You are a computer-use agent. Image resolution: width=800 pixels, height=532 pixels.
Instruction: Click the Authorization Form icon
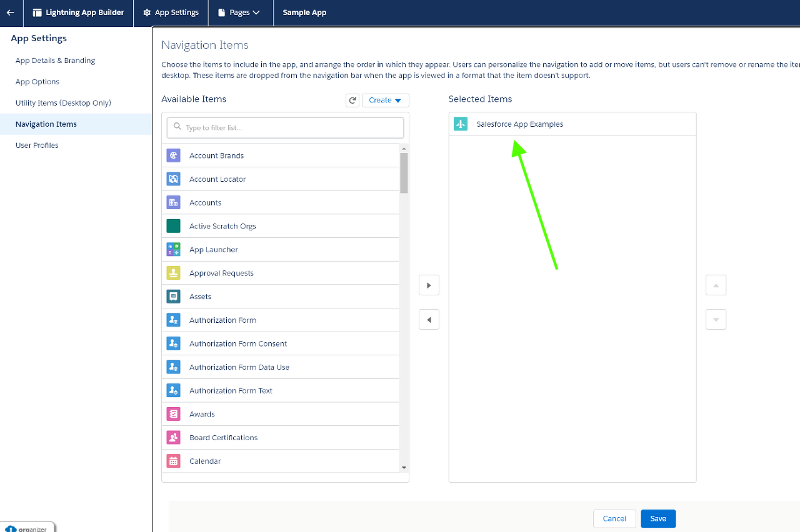174,320
